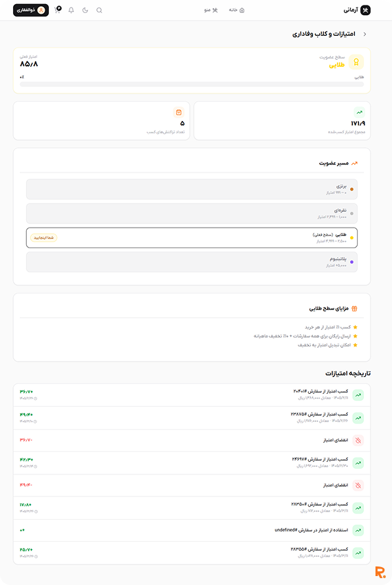The image size is (392, 585).
Task: Click the orange R logo at bottom corner
Action: 380,573
